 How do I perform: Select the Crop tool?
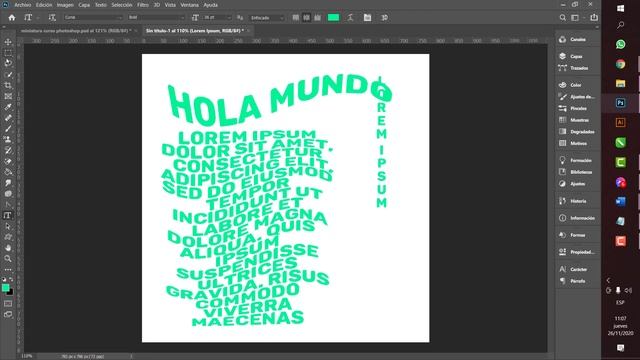[8, 85]
